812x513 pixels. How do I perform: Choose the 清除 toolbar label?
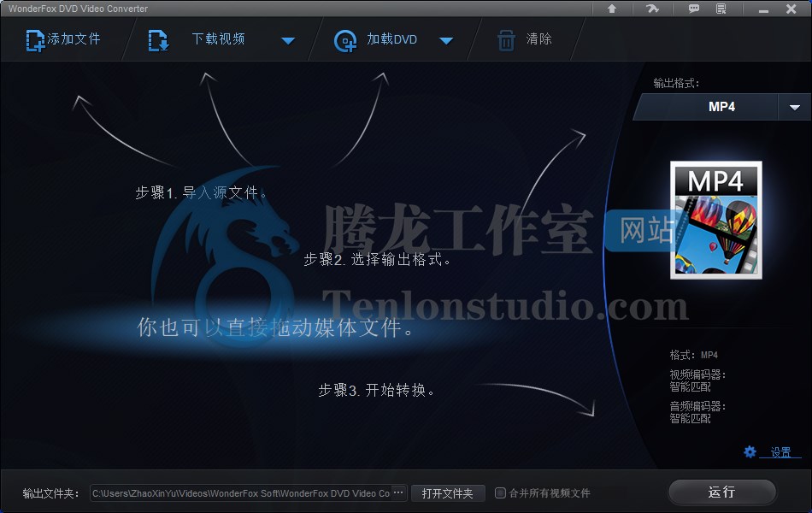[x=539, y=38]
